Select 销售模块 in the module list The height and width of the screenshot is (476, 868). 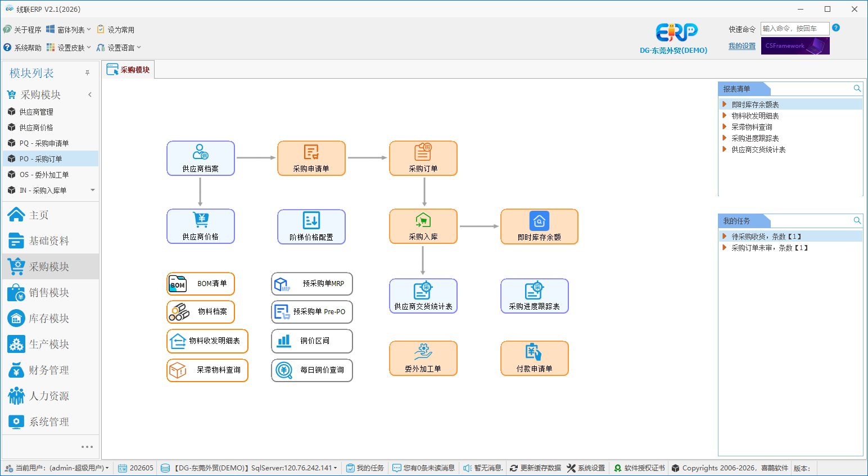tap(51, 293)
